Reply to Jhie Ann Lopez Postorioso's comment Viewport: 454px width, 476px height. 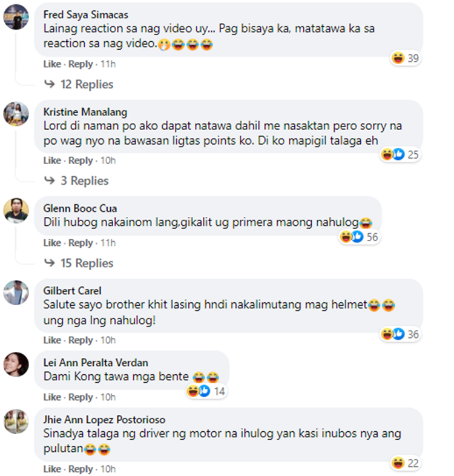(x=81, y=469)
